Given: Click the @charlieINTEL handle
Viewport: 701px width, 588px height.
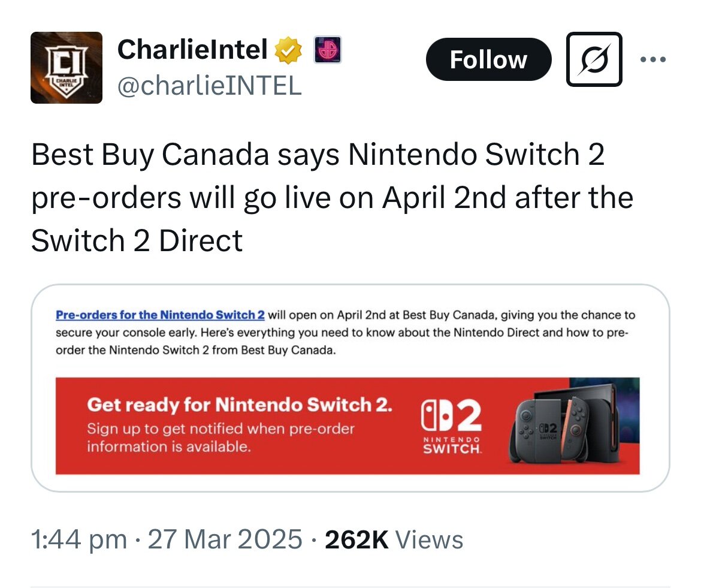Looking at the screenshot, I should [209, 85].
